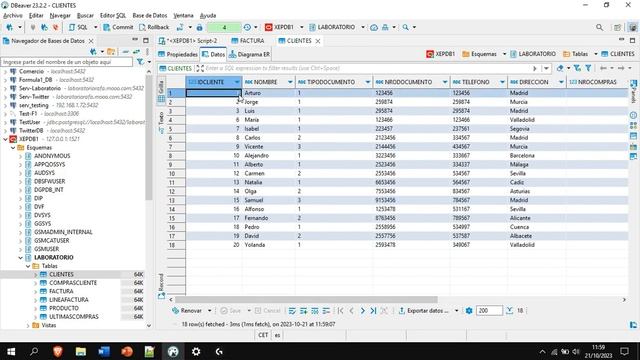Screen dimensions: 640x360
Task: Click the add row icon in bottom toolbar
Action: pyautogui.click(x=304, y=311)
